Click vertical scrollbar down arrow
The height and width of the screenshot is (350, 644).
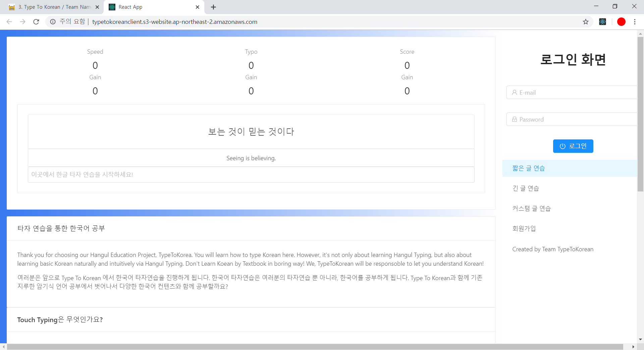pos(640,339)
